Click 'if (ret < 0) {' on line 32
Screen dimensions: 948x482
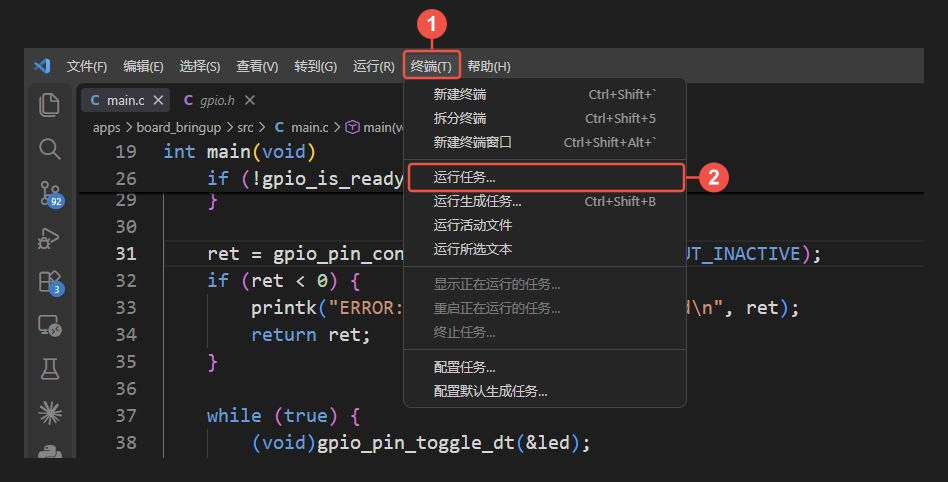[283, 281]
